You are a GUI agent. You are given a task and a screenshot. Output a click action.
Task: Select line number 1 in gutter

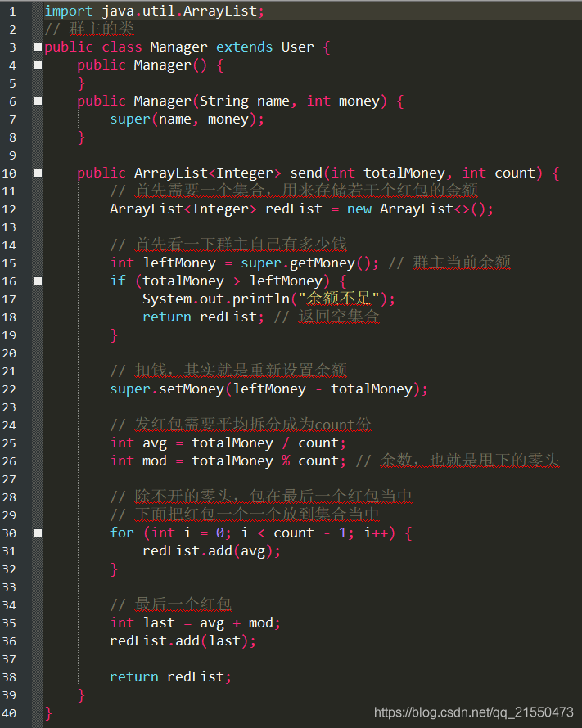click(12, 11)
